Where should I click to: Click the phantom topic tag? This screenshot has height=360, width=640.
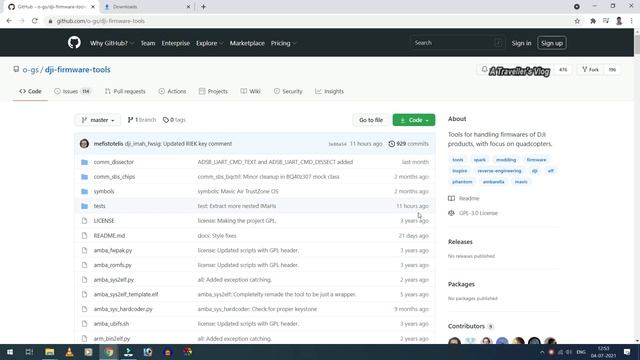(462, 182)
